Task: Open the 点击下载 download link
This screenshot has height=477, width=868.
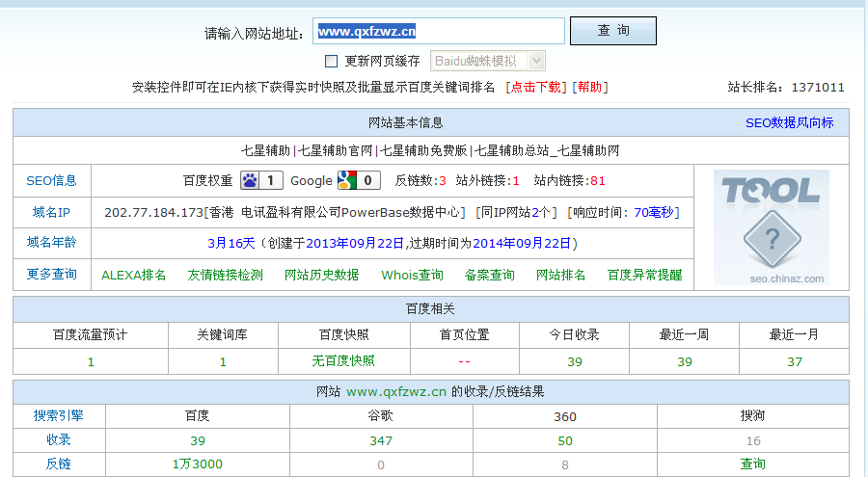Action: [x=535, y=87]
